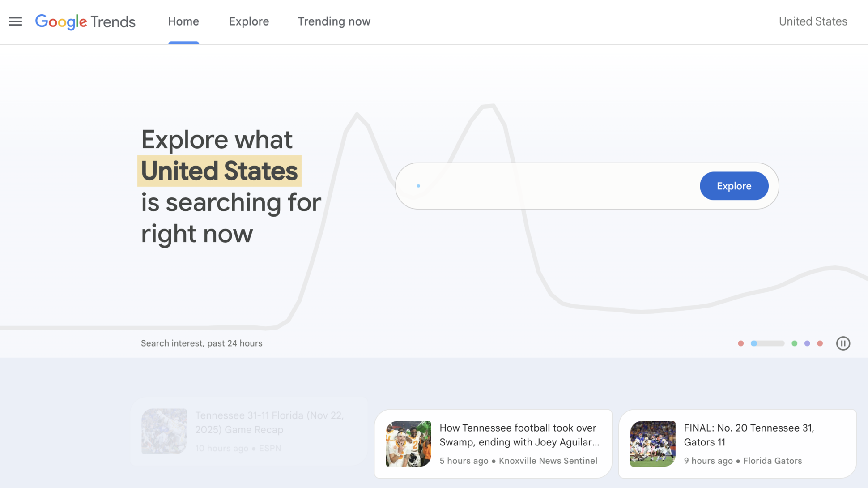This screenshot has height=488, width=868.
Task: Click the Google Trends logo
Action: pos(85,21)
